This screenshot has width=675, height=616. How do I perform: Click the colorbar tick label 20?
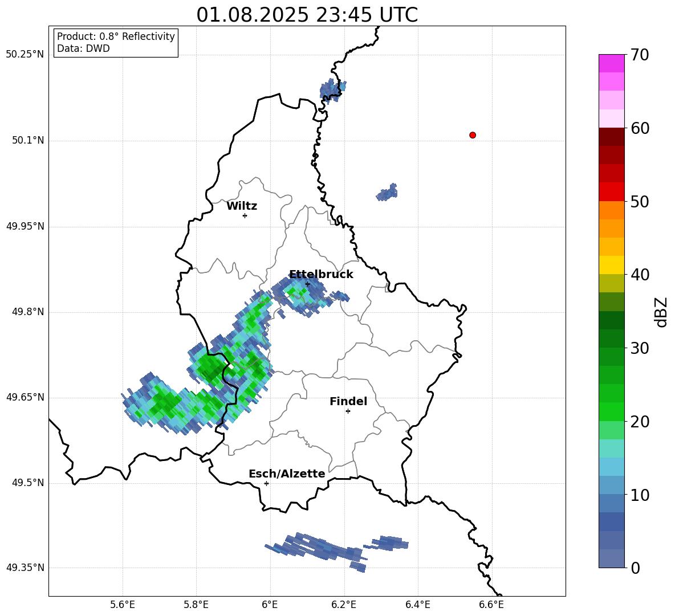[x=640, y=422]
